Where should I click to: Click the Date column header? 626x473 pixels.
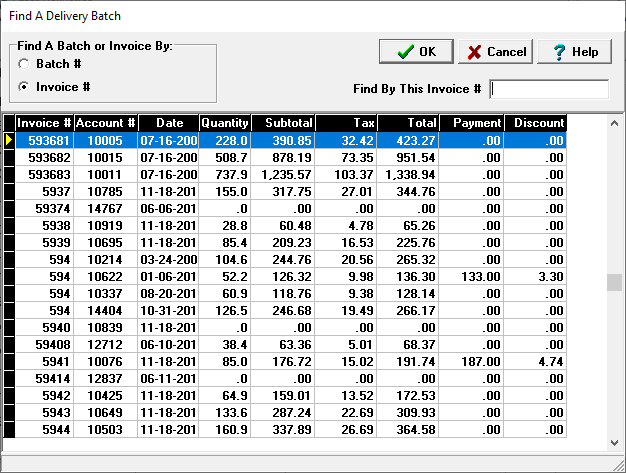click(167, 123)
